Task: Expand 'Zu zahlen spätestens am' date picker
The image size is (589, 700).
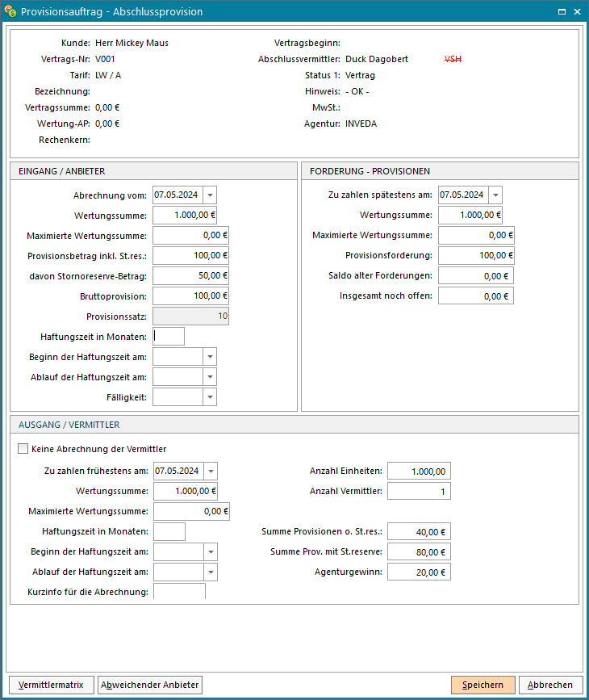Action: 495,195
